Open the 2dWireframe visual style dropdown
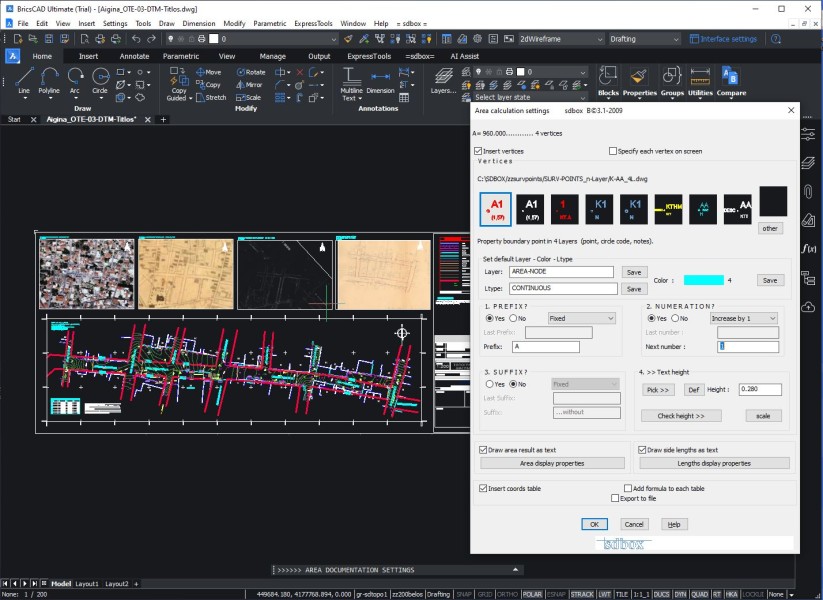Image resolution: width=823 pixels, height=600 pixels. [x=561, y=39]
